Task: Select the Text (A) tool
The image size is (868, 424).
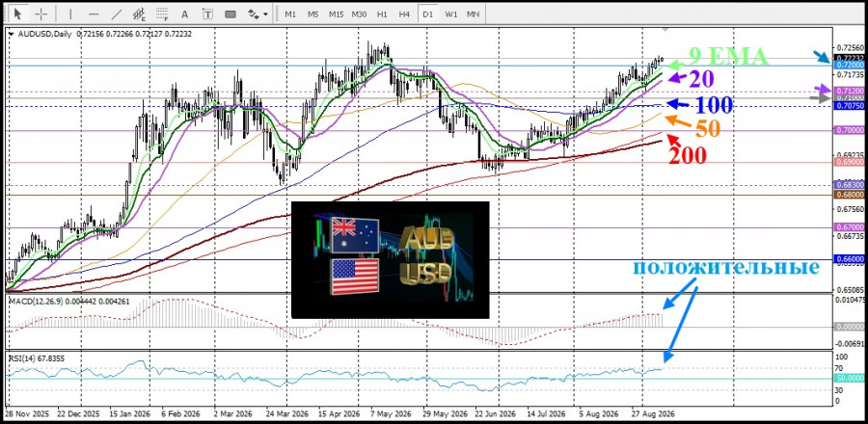Action: coord(185,13)
